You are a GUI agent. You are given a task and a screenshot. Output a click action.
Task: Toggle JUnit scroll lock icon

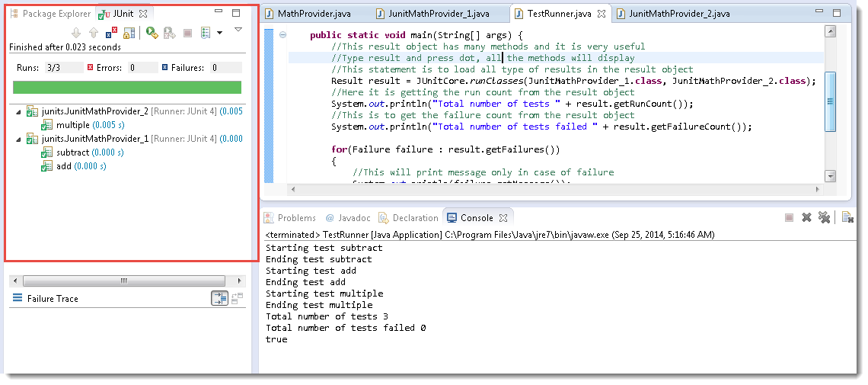pyautogui.click(x=129, y=34)
